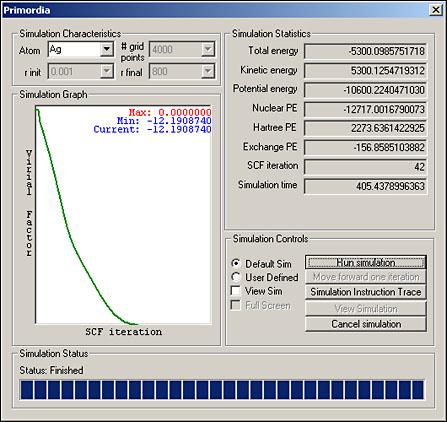Click the simulation status progress bar

(222, 390)
